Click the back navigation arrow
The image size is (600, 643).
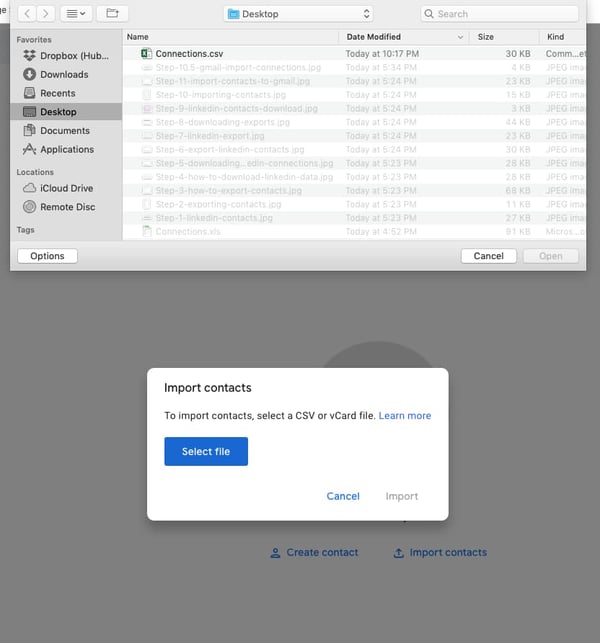(x=26, y=14)
